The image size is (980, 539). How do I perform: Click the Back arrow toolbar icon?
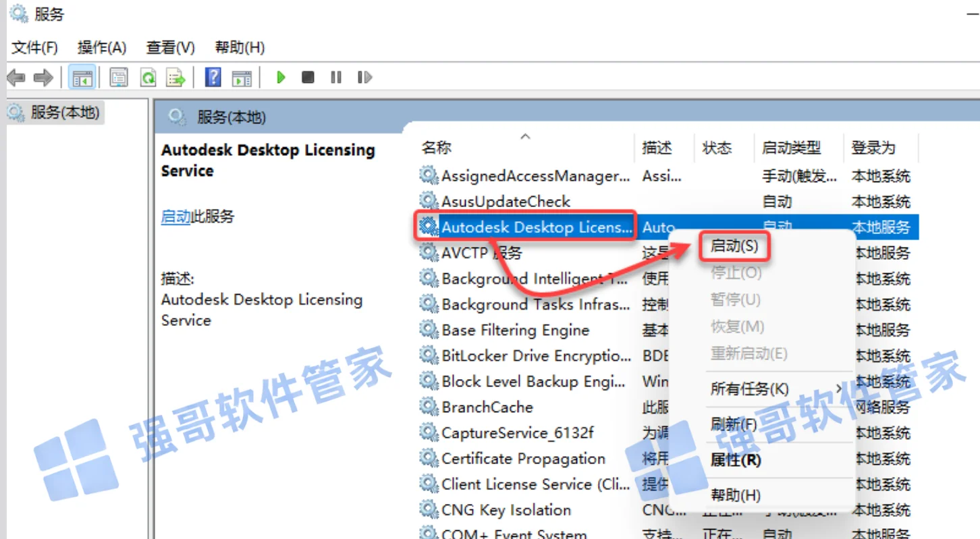[x=16, y=78]
